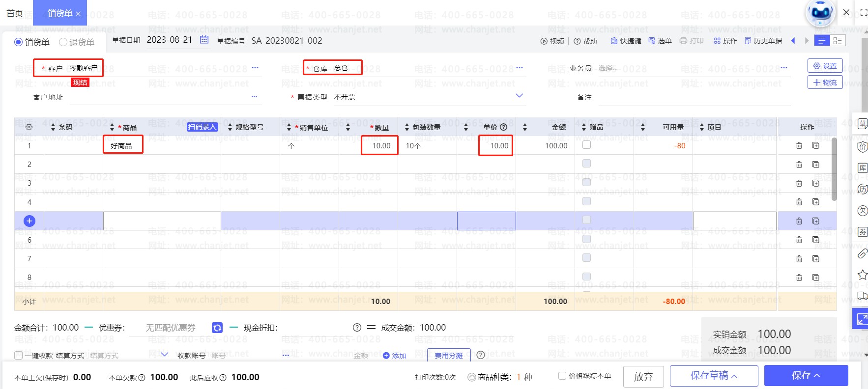The image size is (868, 389).
Task: Click the 现金折扣 help question mark
Action: pos(357,328)
